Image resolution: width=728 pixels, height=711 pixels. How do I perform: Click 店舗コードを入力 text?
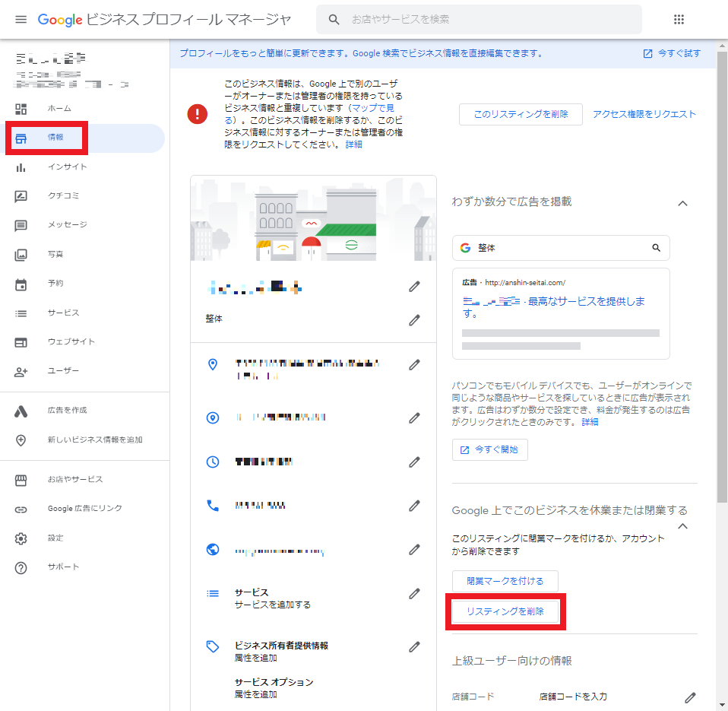[x=573, y=697]
